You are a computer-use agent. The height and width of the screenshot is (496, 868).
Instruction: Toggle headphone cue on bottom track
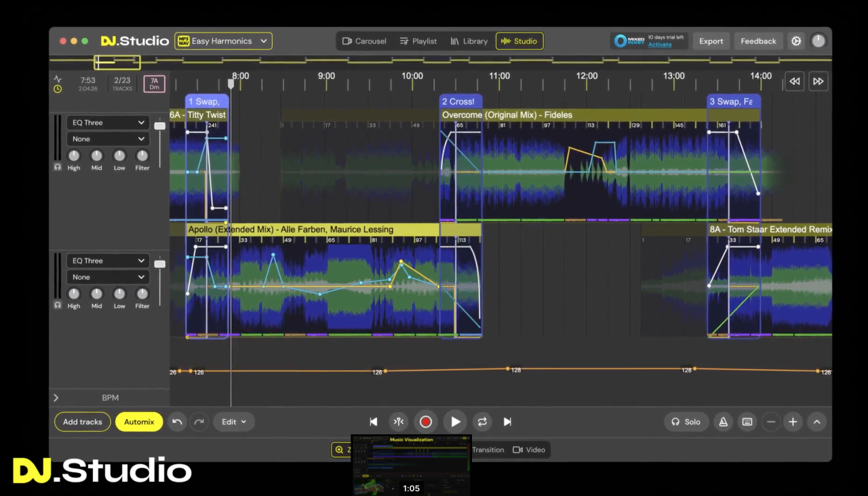58,305
